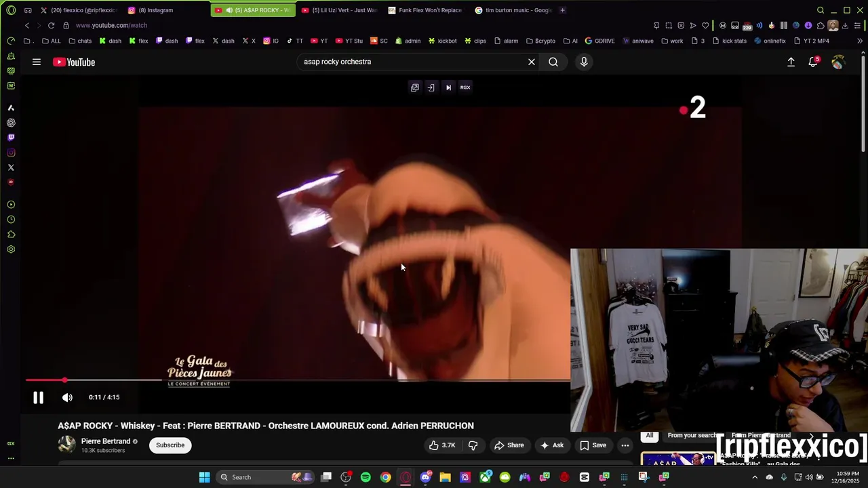Image resolution: width=868 pixels, height=488 pixels.
Task: Switch to the Lil Uzi Vert tab
Action: (340, 10)
